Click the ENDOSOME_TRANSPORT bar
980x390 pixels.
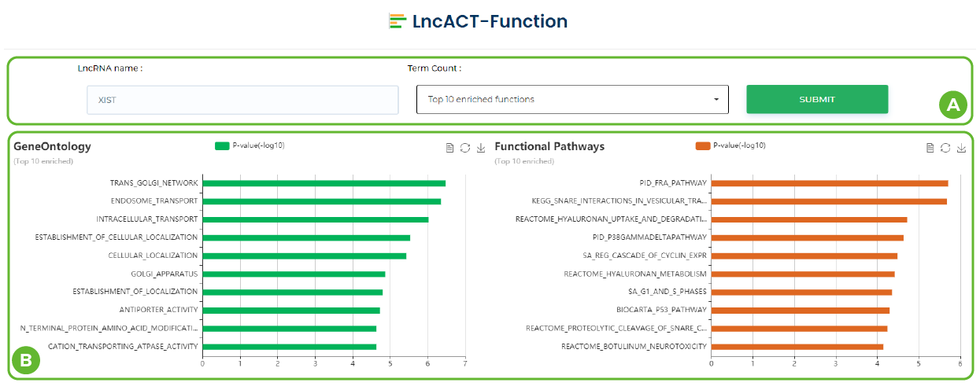[x=321, y=201]
